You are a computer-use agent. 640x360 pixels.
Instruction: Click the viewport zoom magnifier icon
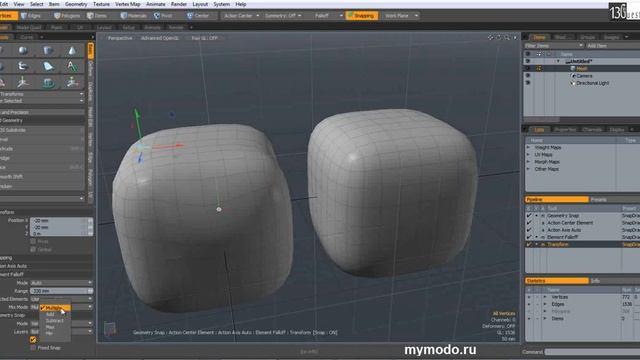(507, 38)
